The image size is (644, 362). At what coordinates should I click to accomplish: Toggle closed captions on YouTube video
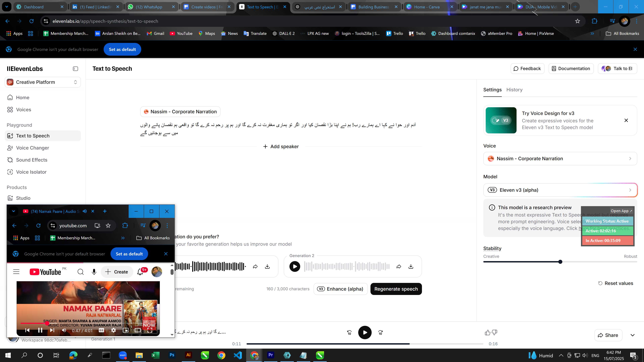(101, 330)
